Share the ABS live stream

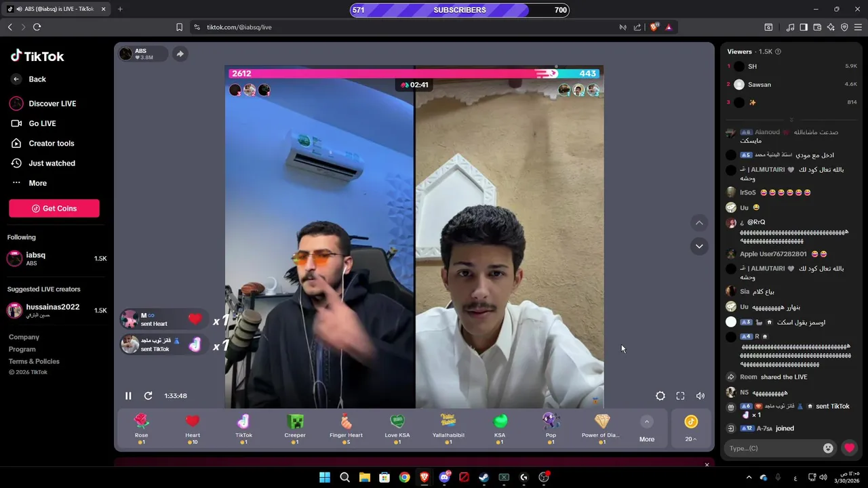[180, 54]
